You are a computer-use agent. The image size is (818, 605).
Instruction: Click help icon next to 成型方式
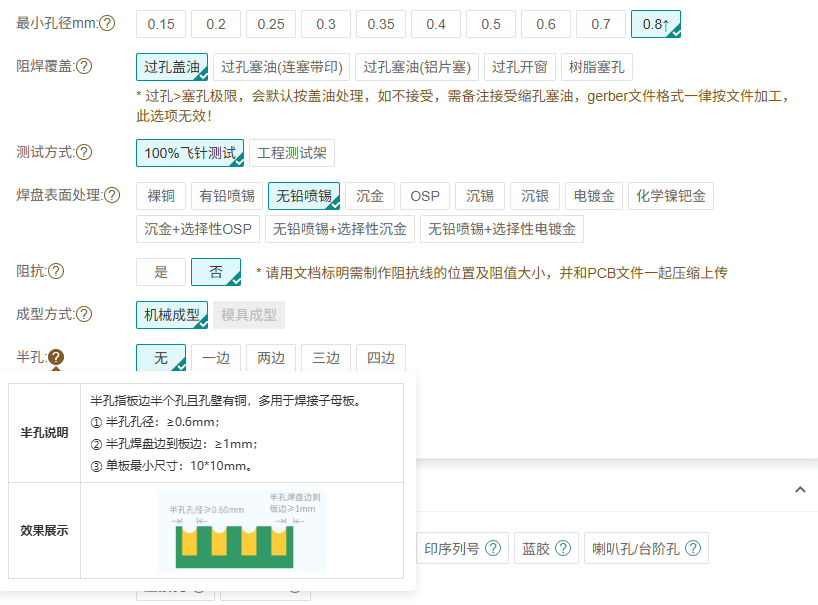(x=84, y=314)
